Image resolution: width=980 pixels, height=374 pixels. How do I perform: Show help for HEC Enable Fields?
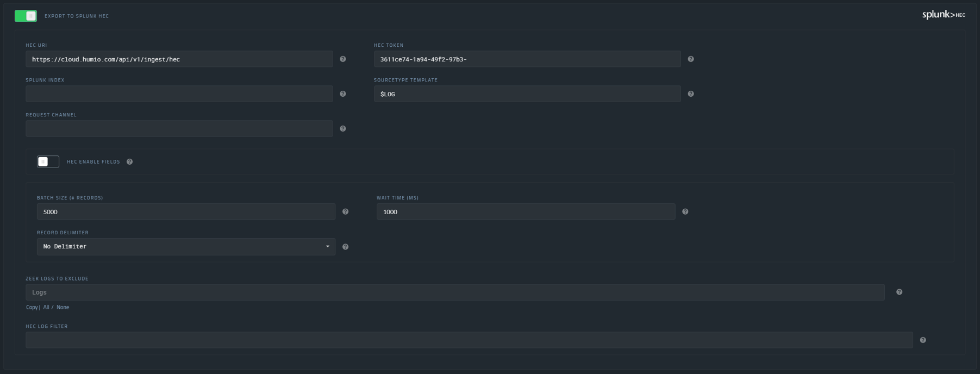click(x=130, y=162)
